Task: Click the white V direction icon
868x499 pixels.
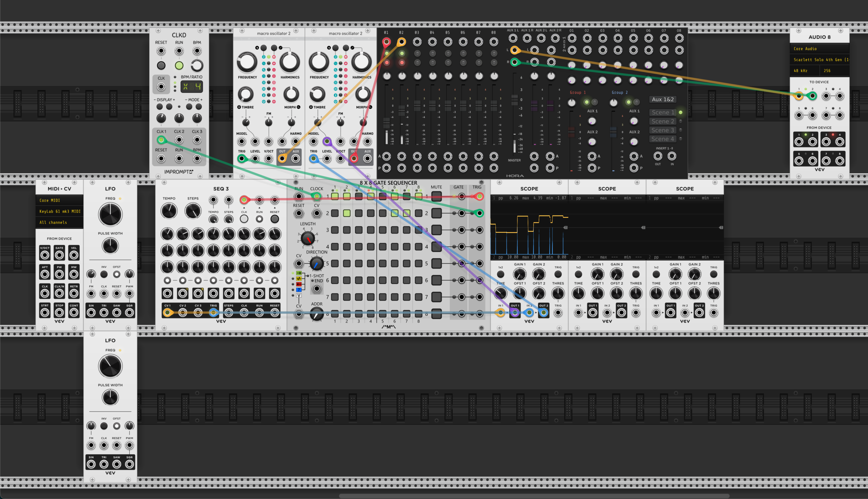Action: [x=299, y=295]
